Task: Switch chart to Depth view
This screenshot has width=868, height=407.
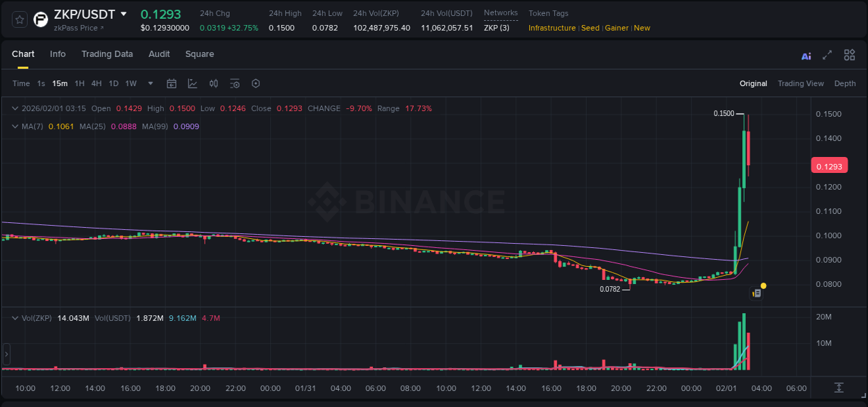Action: pyautogui.click(x=844, y=83)
